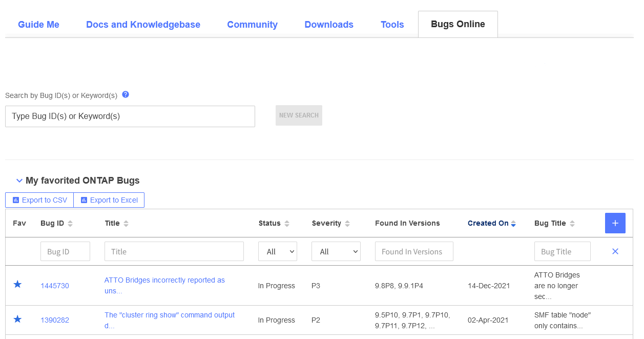The image size is (644, 339).
Task: Click the Found In Versions filter field
Action: pyautogui.click(x=414, y=251)
